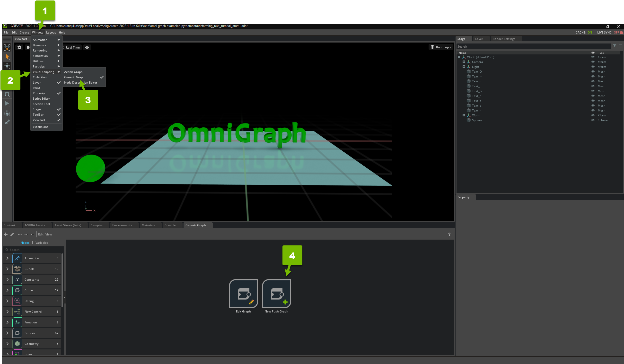Activate the Move gizmo tool

click(x=7, y=66)
